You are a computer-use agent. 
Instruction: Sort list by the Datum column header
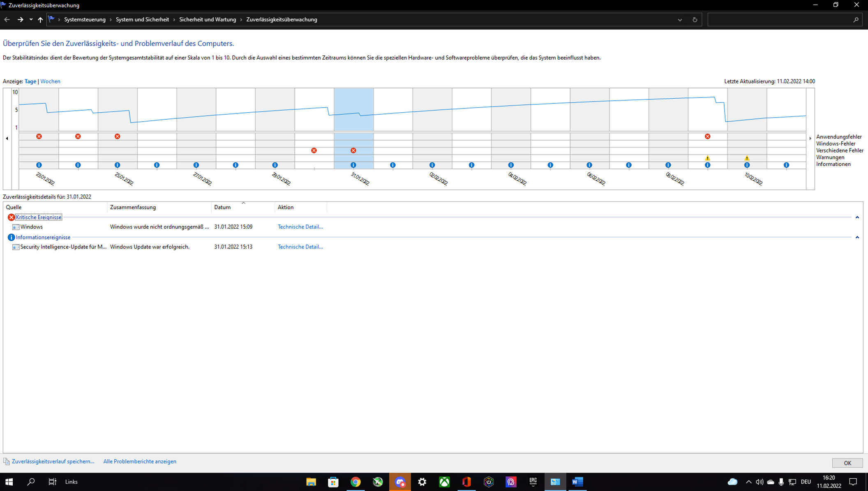[x=222, y=207]
